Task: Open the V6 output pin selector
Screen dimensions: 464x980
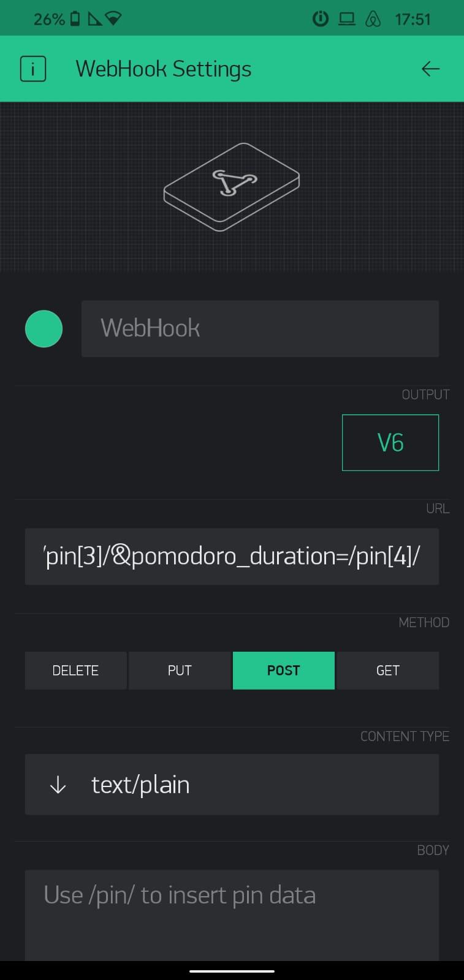Action: pos(390,442)
